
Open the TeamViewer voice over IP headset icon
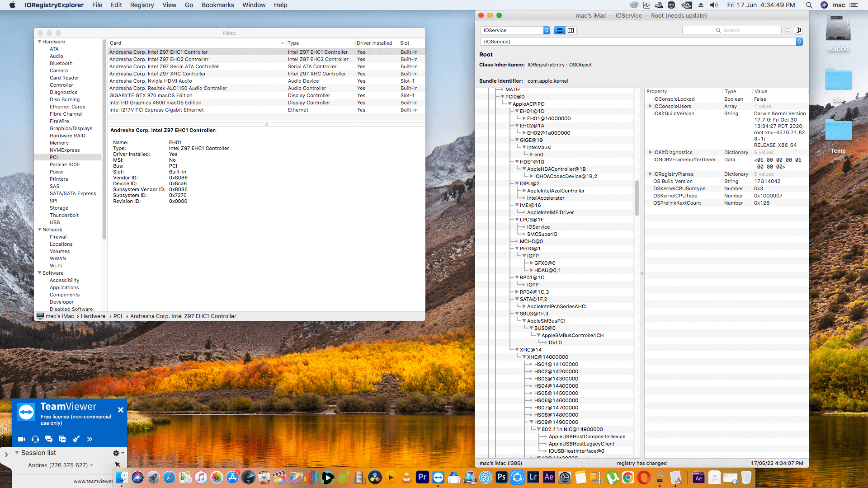pyautogui.click(x=35, y=439)
